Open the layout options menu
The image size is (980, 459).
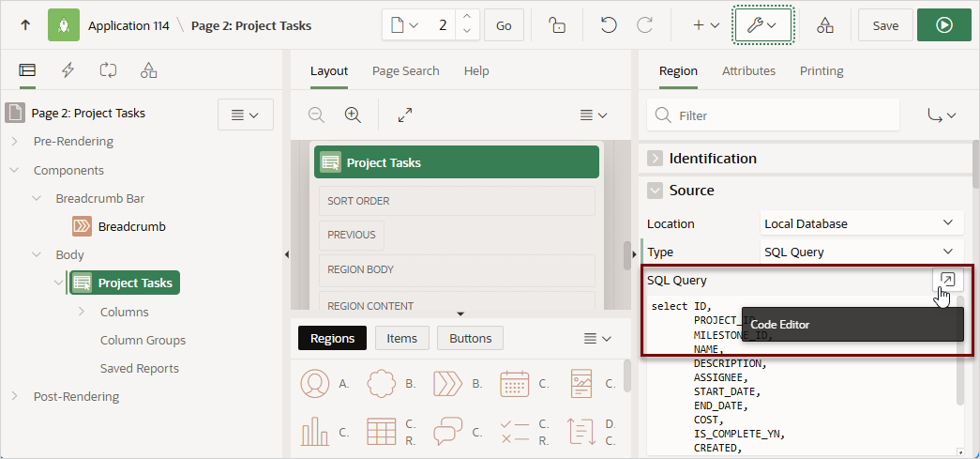pos(593,115)
